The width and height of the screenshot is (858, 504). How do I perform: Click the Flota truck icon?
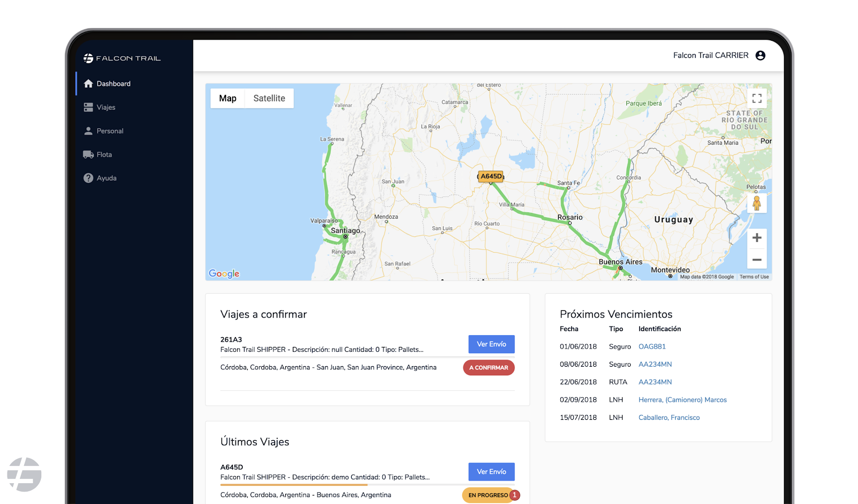point(88,154)
